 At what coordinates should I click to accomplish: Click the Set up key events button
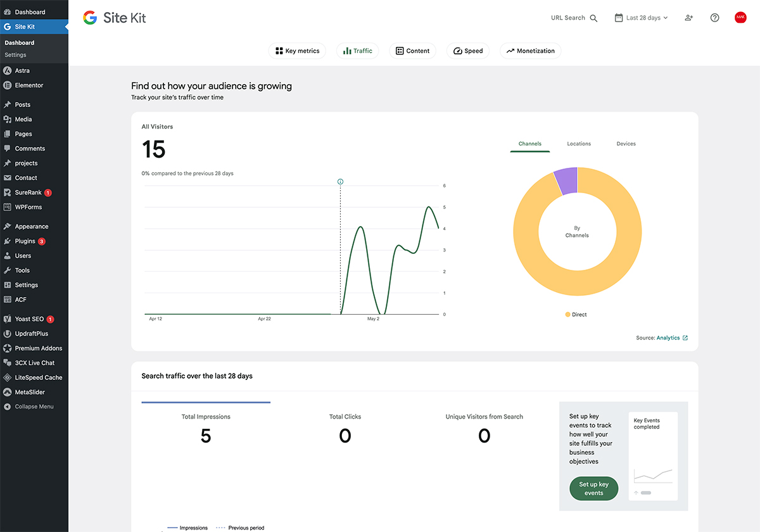(594, 488)
